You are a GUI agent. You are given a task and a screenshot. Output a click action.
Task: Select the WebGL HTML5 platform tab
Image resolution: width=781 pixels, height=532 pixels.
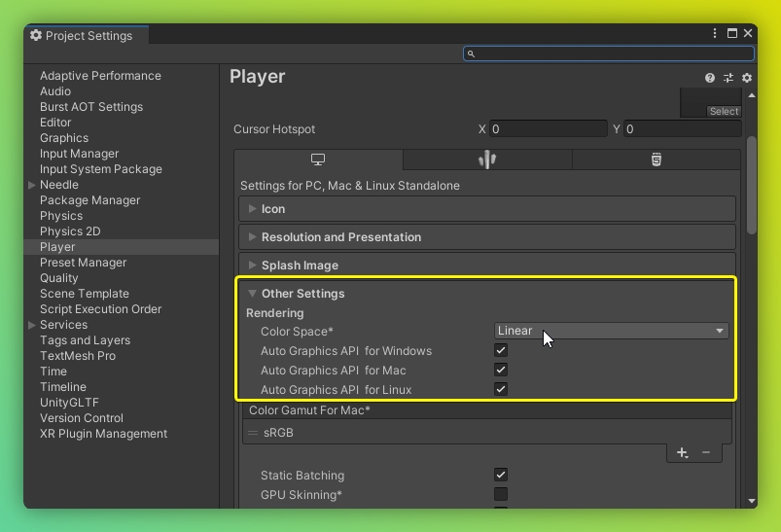(657, 160)
